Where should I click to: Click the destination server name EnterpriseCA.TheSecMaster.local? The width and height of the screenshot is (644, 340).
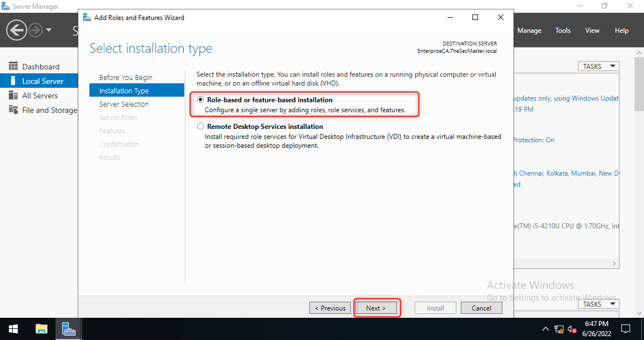pos(457,51)
